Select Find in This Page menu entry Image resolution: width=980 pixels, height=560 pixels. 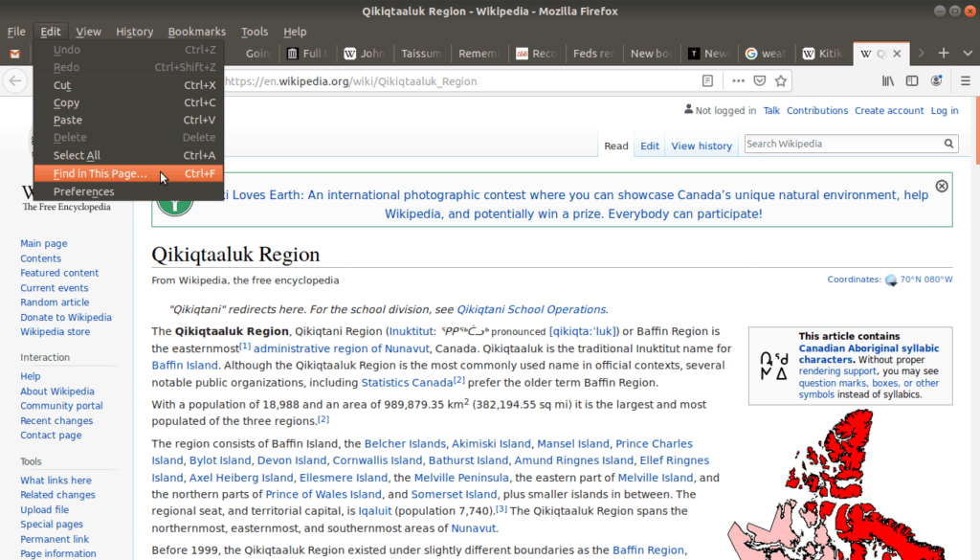tap(129, 174)
